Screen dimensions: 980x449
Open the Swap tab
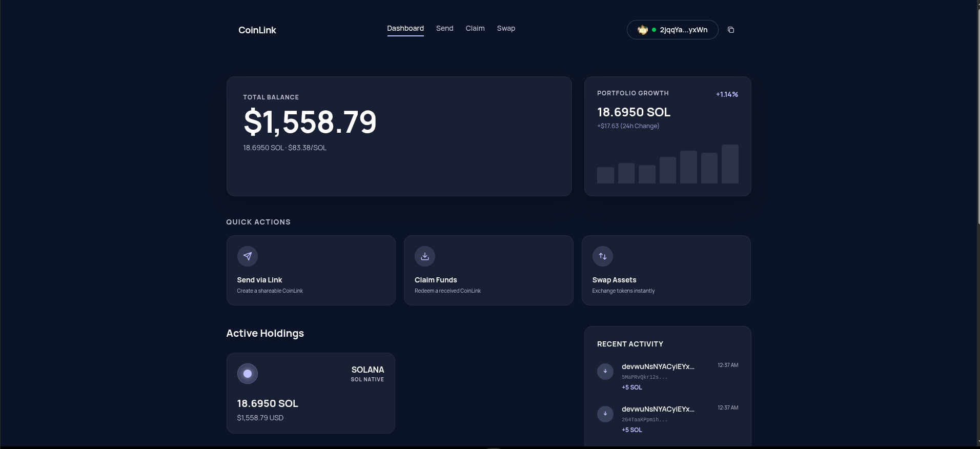tap(506, 29)
